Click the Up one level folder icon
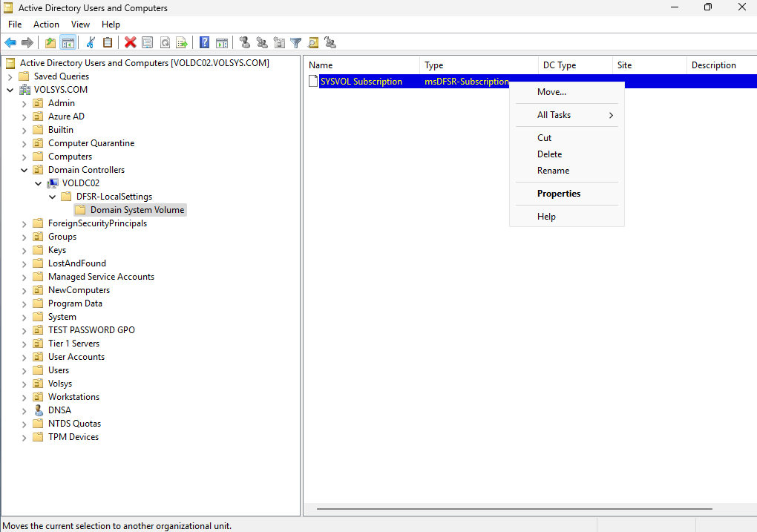The image size is (757, 532). pos(50,43)
